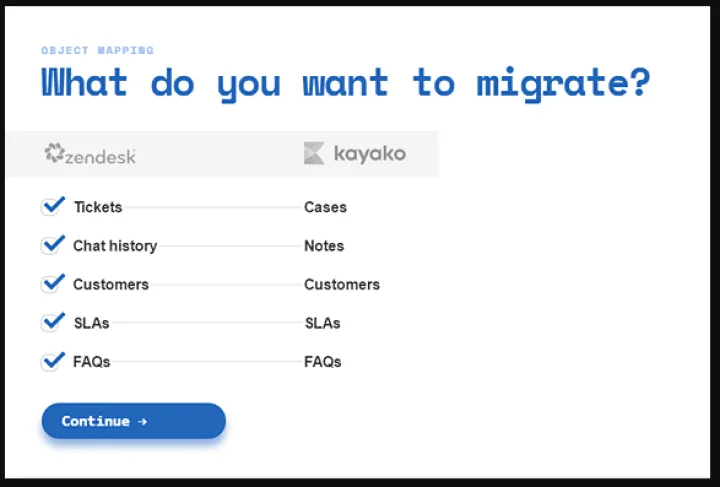Click the Kayako-side SLAs label
The width and height of the screenshot is (720, 487).
[x=322, y=323]
